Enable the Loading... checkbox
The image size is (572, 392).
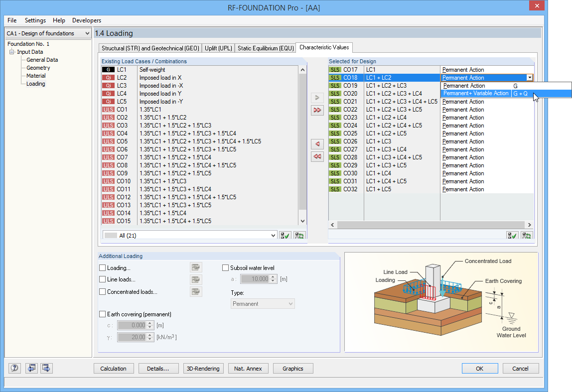103,267
